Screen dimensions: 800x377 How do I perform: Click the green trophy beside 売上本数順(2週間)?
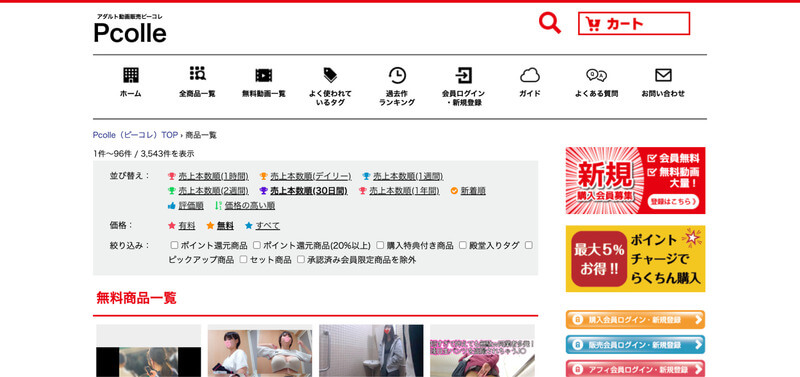pyautogui.click(x=172, y=191)
